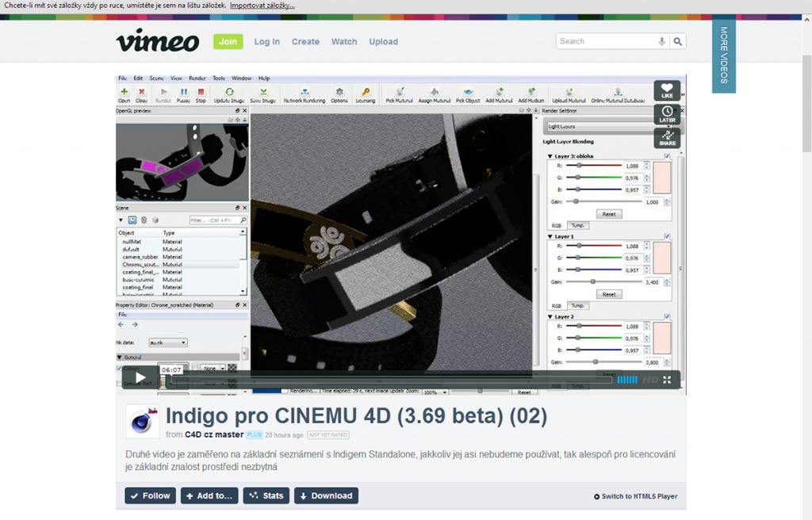Click the Stats button
Viewport: 812px width, 520px height.
[266, 495]
